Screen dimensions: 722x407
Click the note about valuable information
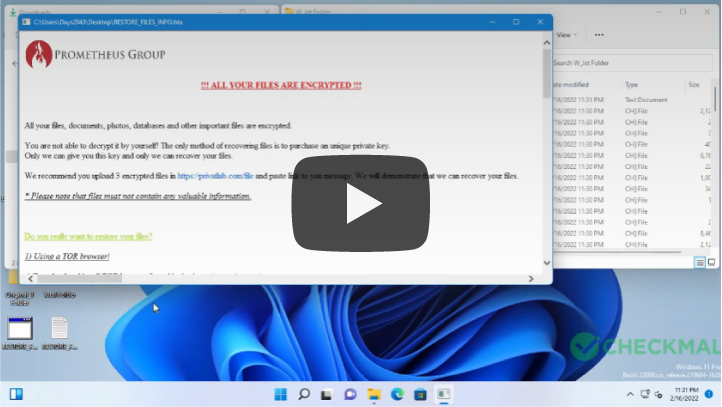[x=138, y=196]
